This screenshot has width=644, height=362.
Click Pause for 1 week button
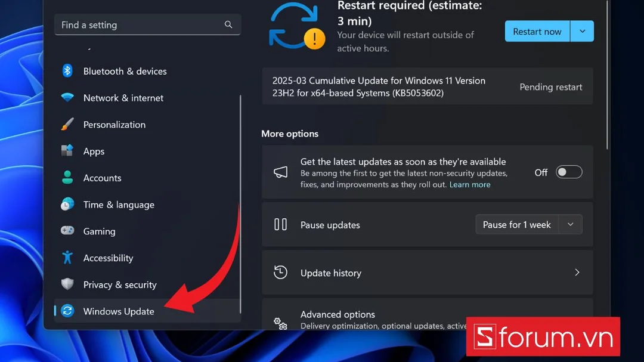516,224
